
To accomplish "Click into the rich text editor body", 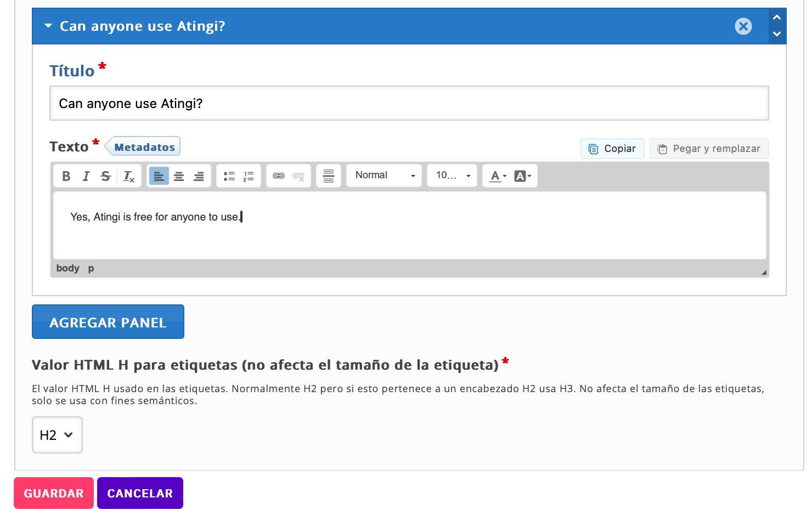I will (x=409, y=225).
